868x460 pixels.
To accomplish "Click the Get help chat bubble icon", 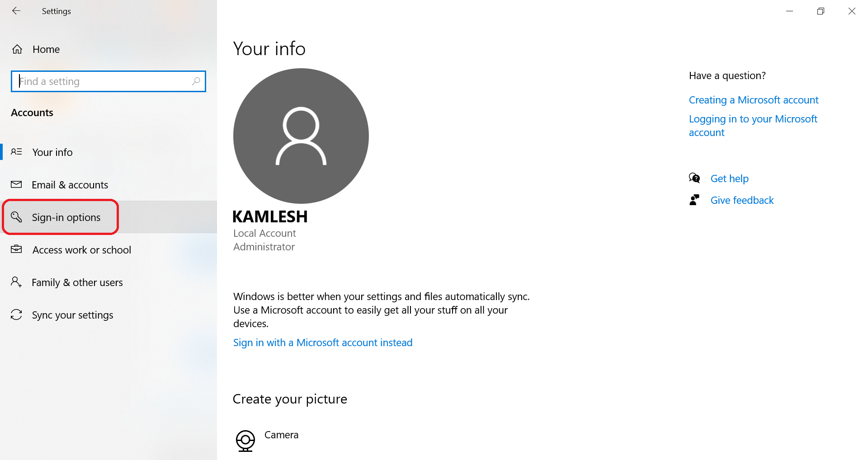I will (695, 178).
